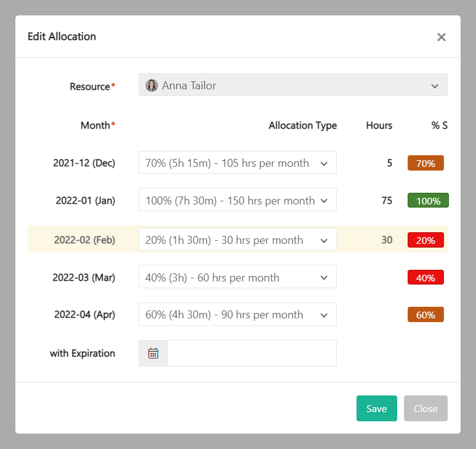476x449 pixels.
Task: Select the 2022-01 (Jan) month label
Action: 86,201
